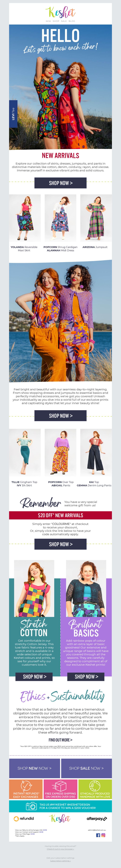121x868 pixels.
Task: Open the Facebook icon in the footer
Action: 98,835
